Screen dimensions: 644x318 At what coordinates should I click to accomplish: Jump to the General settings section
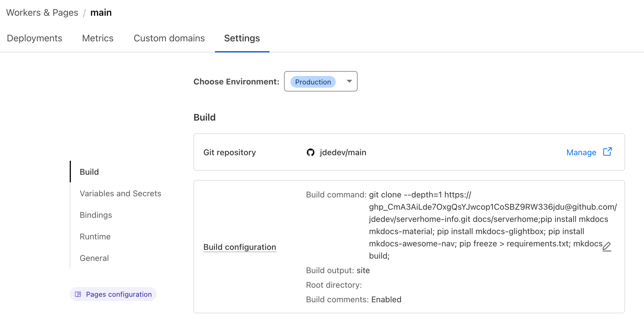[94, 258]
